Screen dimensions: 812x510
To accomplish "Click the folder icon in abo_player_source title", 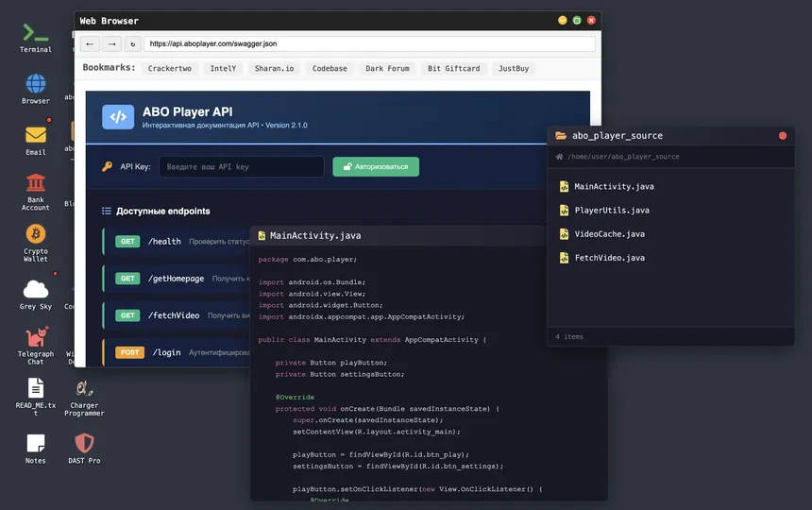I will click(x=561, y=136).
